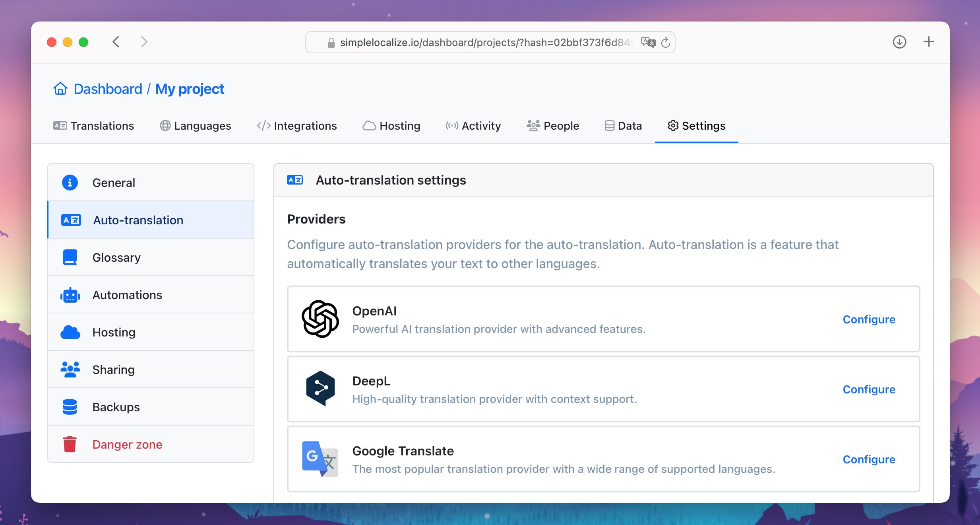Switch to the Activity tab

(473, 126)
